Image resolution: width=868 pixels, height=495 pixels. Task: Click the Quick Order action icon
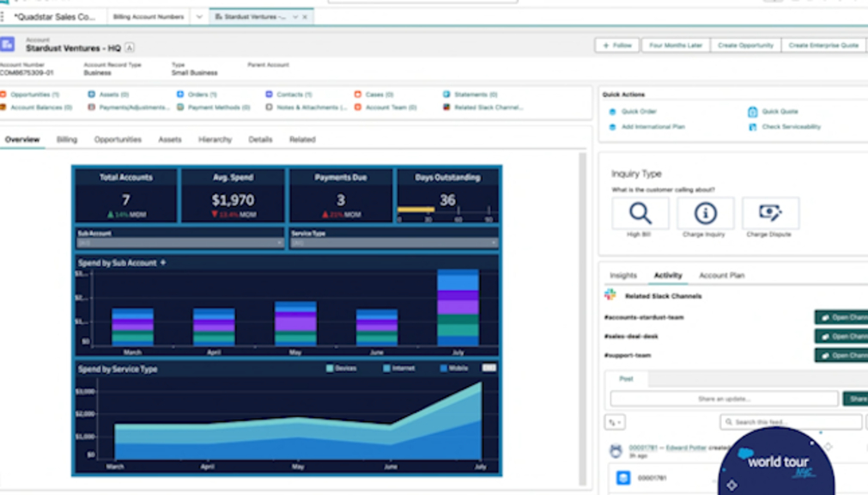click(612, 112)
